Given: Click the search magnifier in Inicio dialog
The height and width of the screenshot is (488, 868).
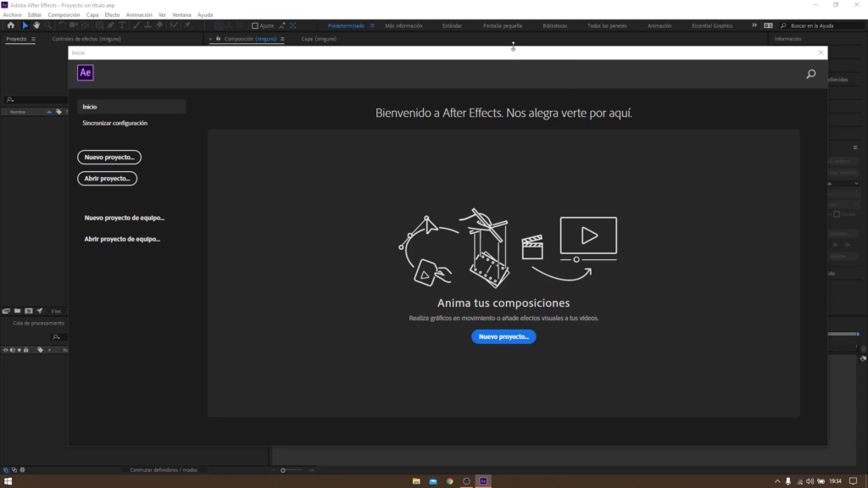Looking at the screenshot, I should 811,74.
